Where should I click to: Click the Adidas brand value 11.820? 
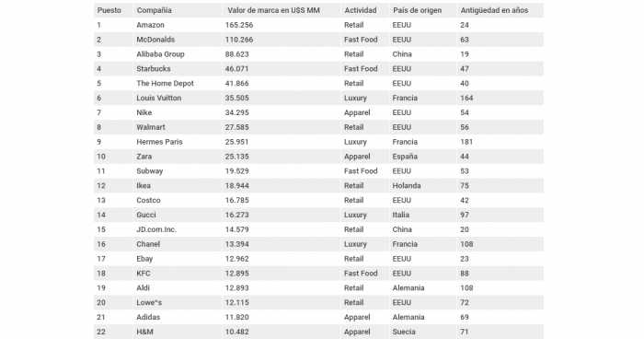click(x=236, y=317)
